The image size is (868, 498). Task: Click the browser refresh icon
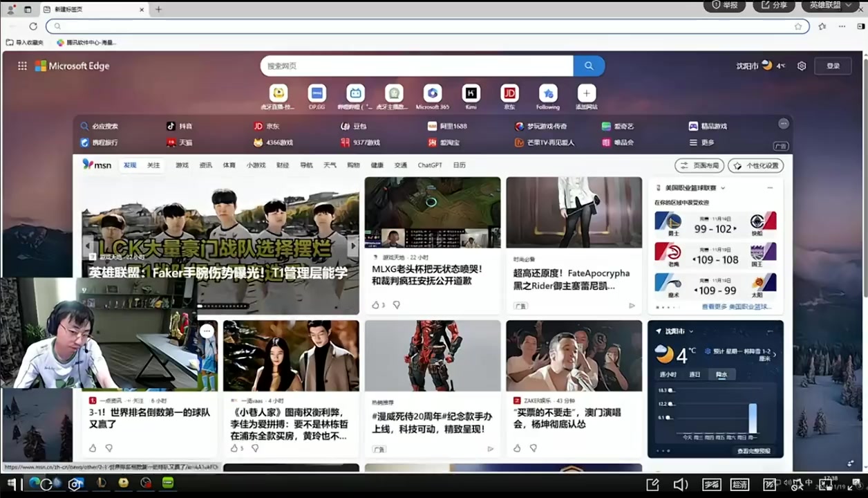pos(33,26)
